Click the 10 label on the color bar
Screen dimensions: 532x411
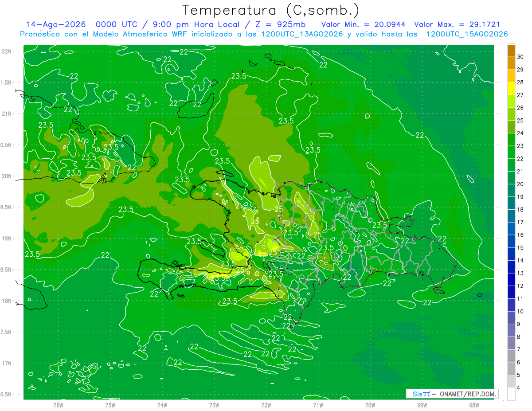pos(520,312)
